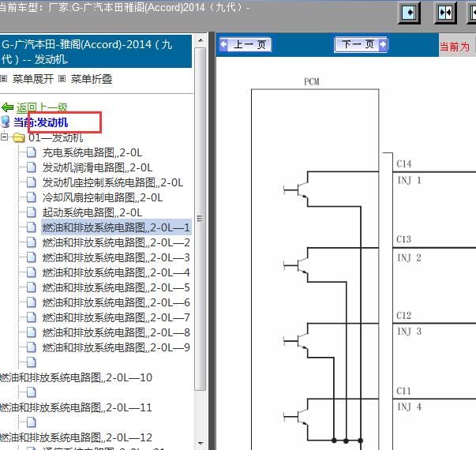Click document icon of 冷却风扇控制电路图 row
Screen dimensions: 476x450
(32, 197)
